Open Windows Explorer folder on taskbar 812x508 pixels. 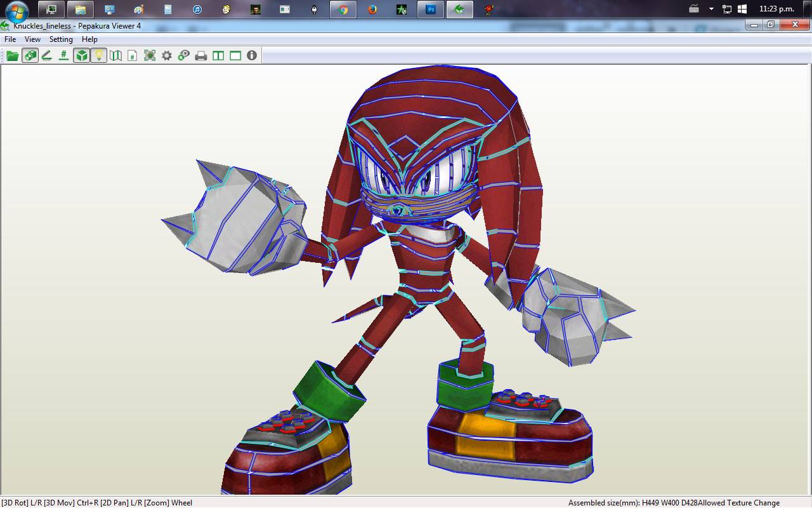pyautogui.click(x=81, y=10)
